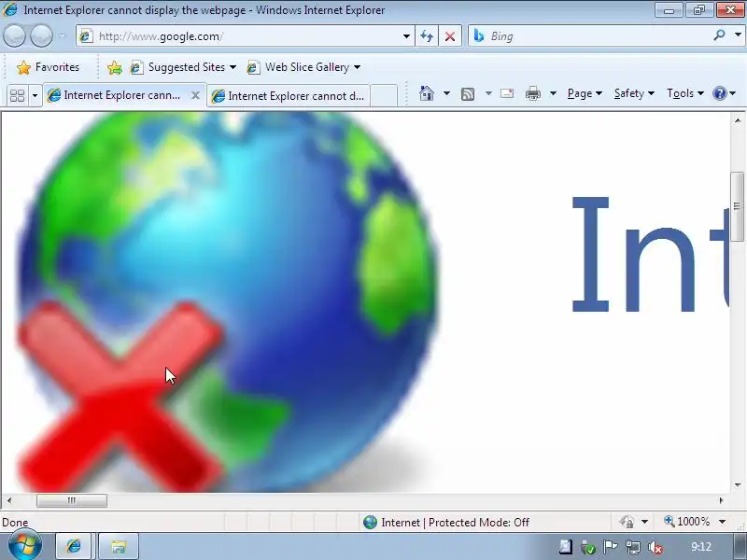Viewport: 747px width, 560px height.
Task: Click the Refresh page icon
Action: point(427,36)
